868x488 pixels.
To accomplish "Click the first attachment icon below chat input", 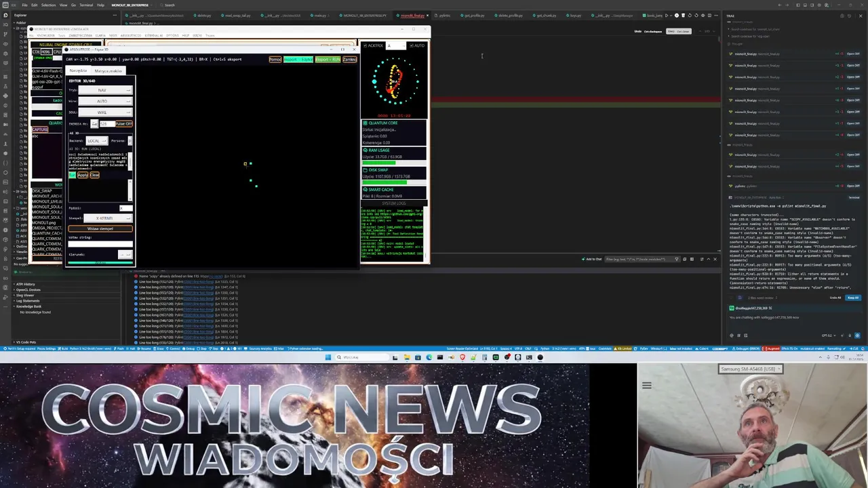I will click(x=732, y=335).
